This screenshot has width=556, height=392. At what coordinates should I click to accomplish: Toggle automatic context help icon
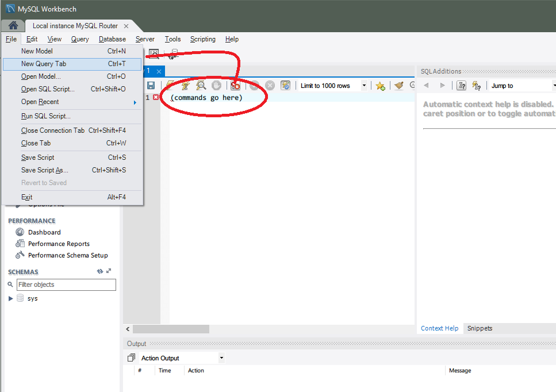pos(476,86)
